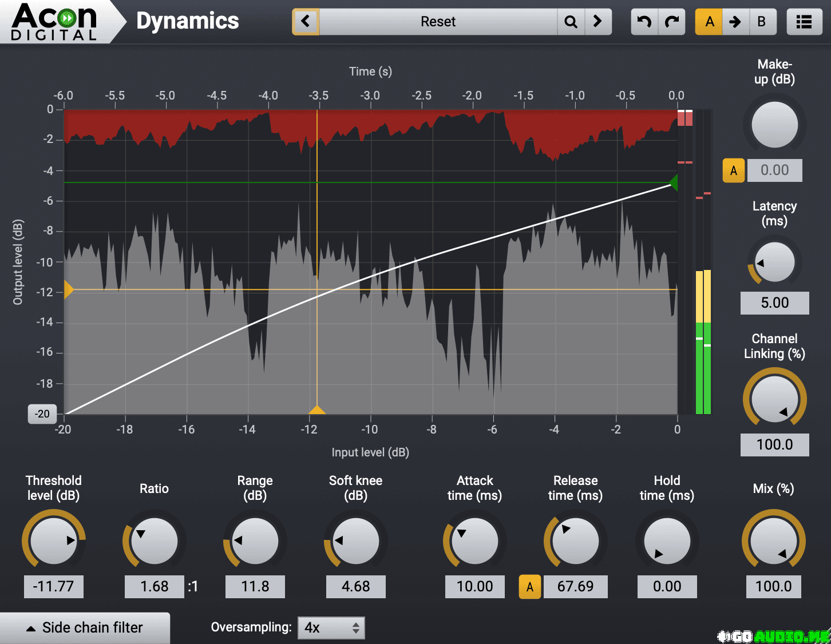The height and width of the screenshot is (644, 831).
Task: Click the Attack time value 10.00
Action: (x=474, y=587)
